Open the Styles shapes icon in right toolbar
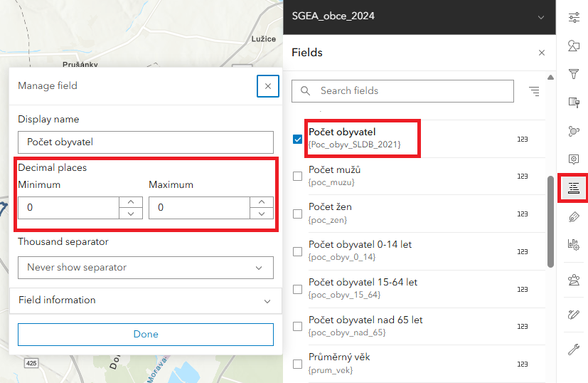 pos(573,46)
